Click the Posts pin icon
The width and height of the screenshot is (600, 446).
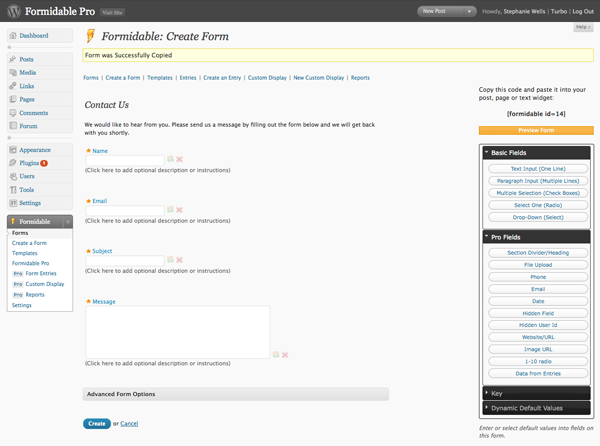pyautogui.click(x=13, y=59)
